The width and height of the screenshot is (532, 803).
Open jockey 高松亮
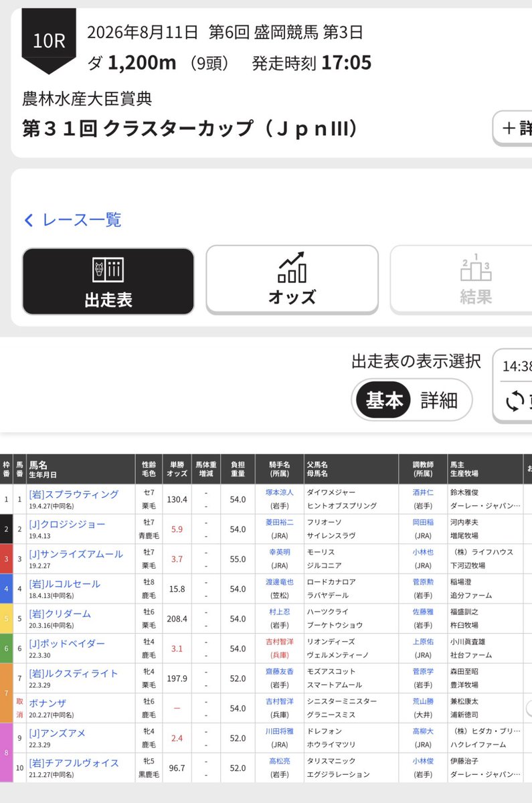point(279,762)
